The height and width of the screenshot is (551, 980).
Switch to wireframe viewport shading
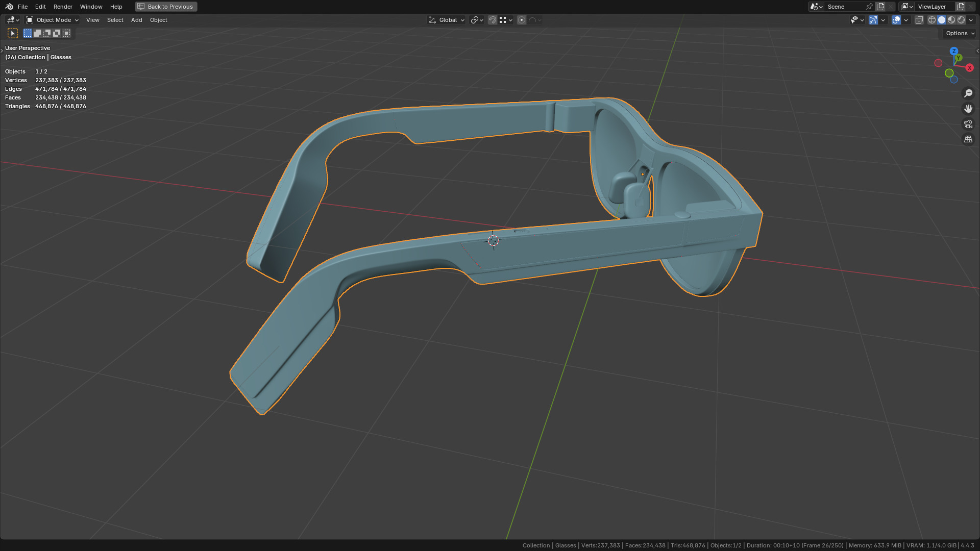tap(932, 20)
